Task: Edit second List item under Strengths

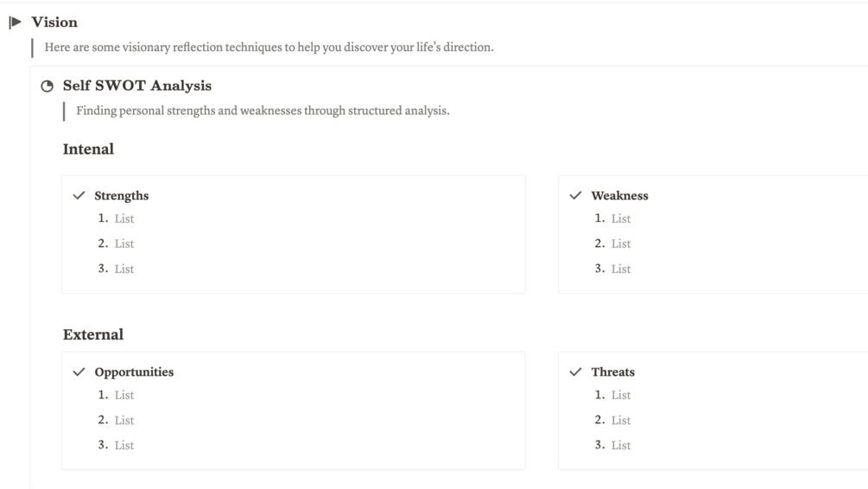Action: point(124,244)
